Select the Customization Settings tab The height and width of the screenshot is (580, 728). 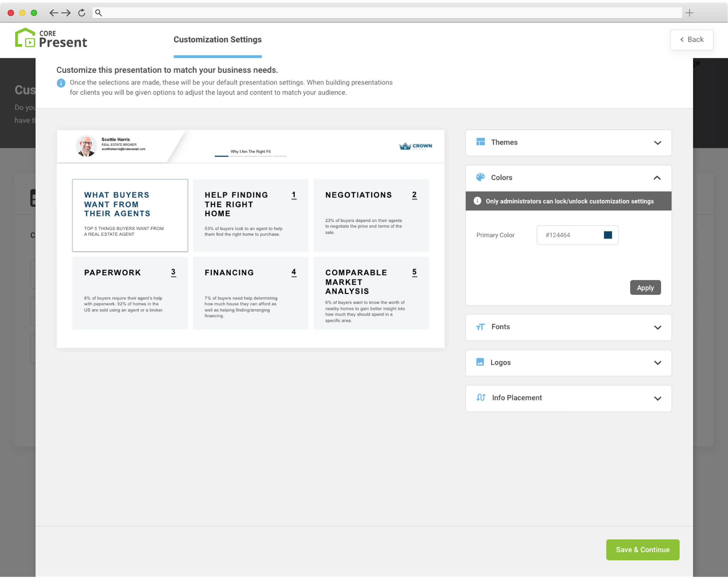coord(218,40)
